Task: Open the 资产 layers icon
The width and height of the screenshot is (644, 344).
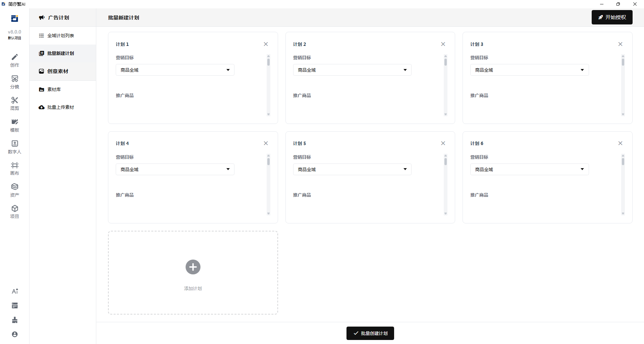Action: [x=14, y=187]
